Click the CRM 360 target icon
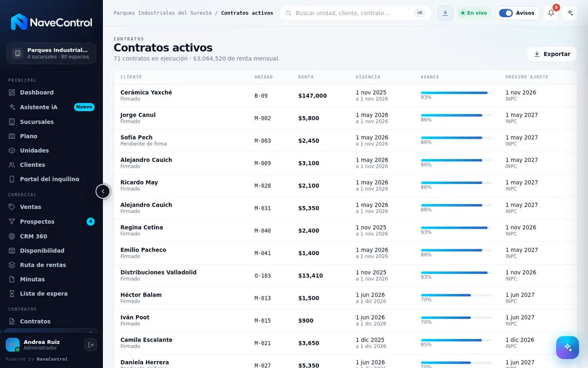588x368 pixels. (12, 236)
